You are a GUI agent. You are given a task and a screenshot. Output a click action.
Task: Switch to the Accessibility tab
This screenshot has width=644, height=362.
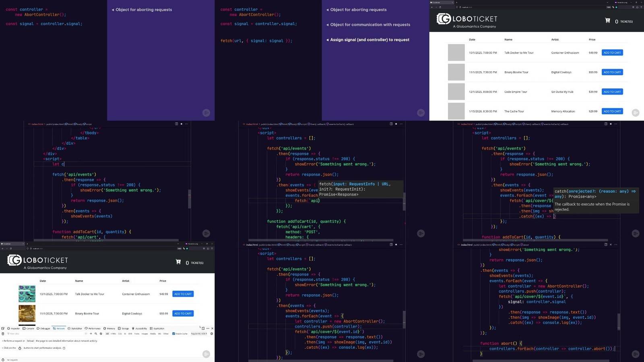pyautogui.click(x=139, y=329)
